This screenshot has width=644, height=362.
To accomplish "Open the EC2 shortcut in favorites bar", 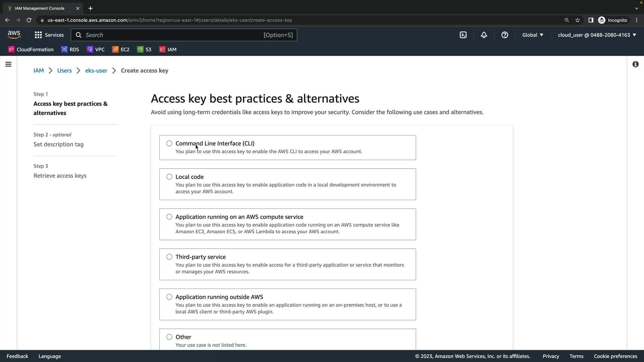I will point(121,49).
